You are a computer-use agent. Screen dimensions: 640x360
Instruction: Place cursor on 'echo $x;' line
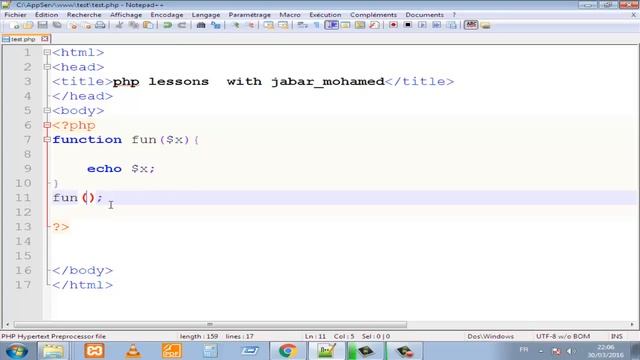(x=121, y=169)
